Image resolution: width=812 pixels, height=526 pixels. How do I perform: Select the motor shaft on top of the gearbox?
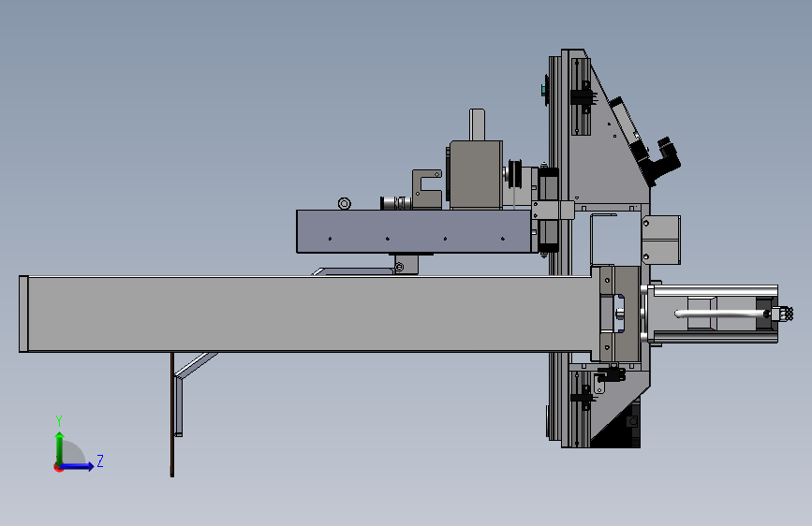pos(477,124)
